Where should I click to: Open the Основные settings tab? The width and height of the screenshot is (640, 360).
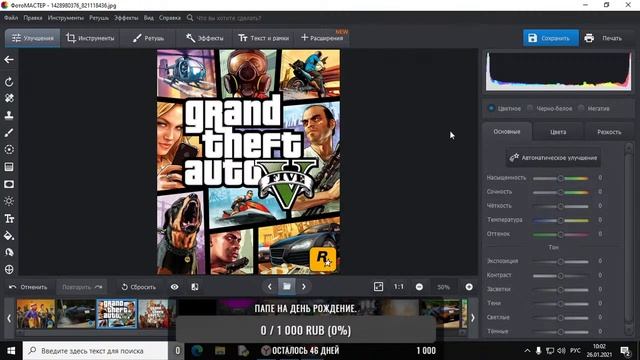click(507, 131)
